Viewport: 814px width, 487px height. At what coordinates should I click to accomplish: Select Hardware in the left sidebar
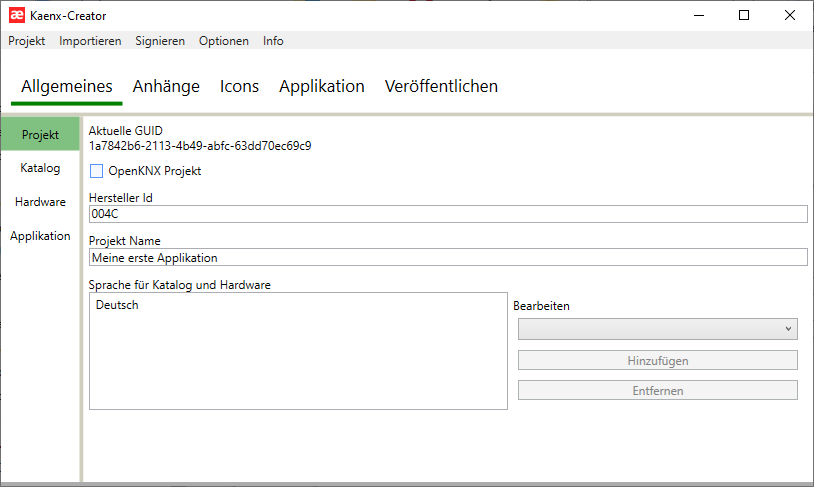click(40, 202)
